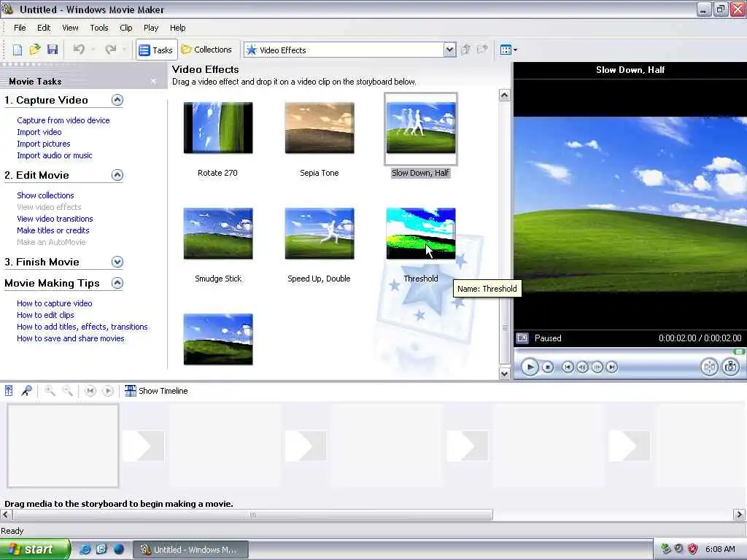Open the File menu

20,28
